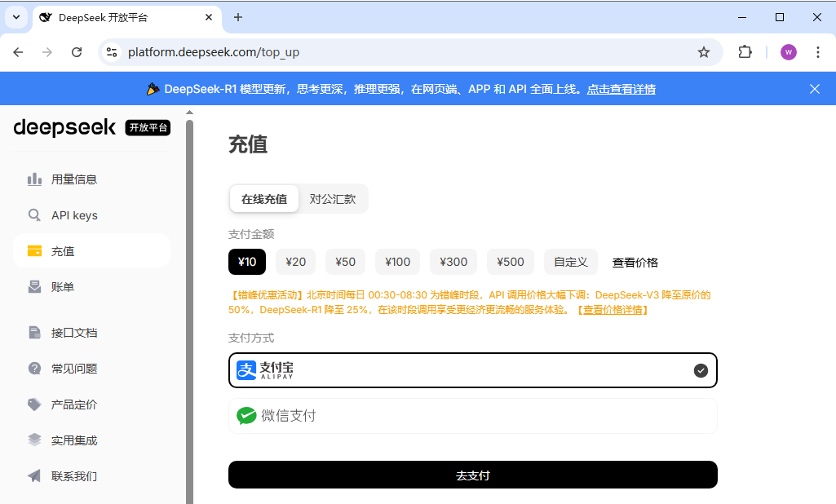Click the integrations layers icon
The height and width of the screenshot is (504, 836).
(x=34, y=440)
